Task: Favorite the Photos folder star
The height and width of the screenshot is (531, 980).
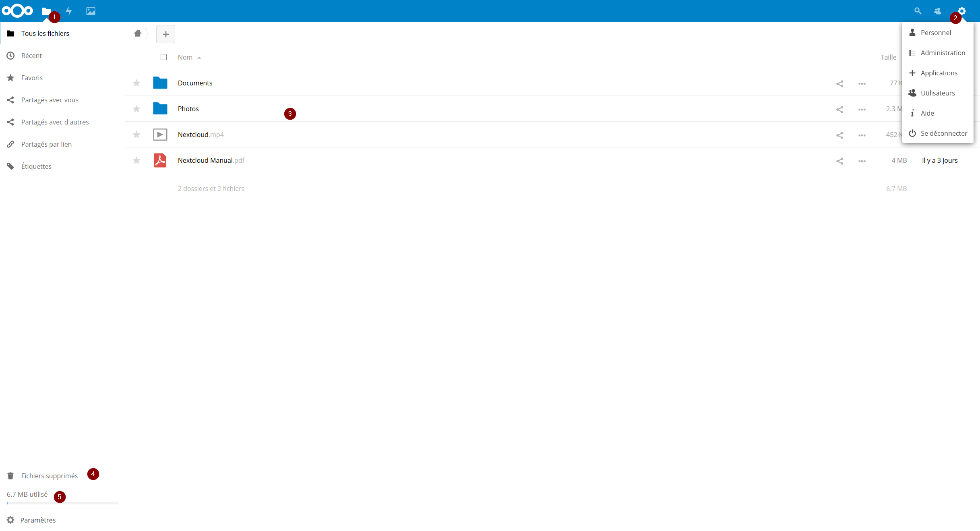Action: (136, 109)
